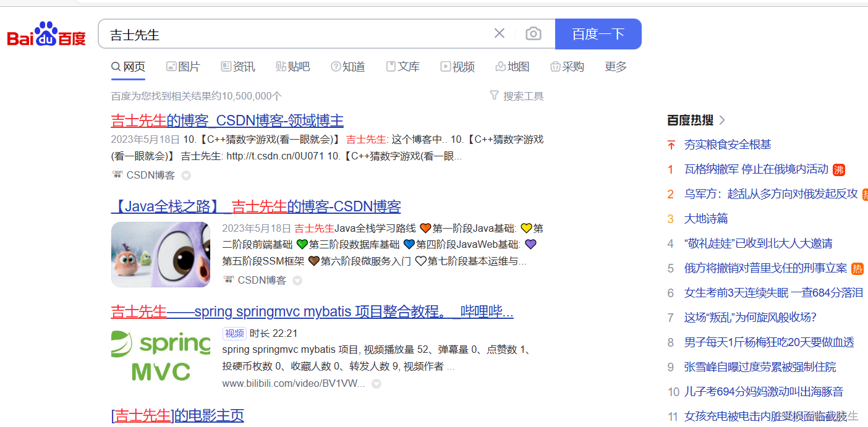
Task: Open pinned topic 夯实粮食安全根基
Action: (x=728, y=145)
